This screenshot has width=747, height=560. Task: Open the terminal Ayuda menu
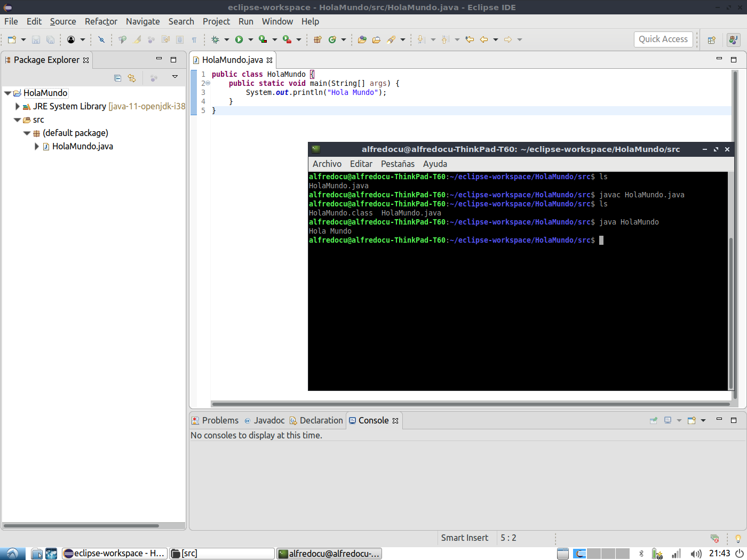[x=435, y=164]
